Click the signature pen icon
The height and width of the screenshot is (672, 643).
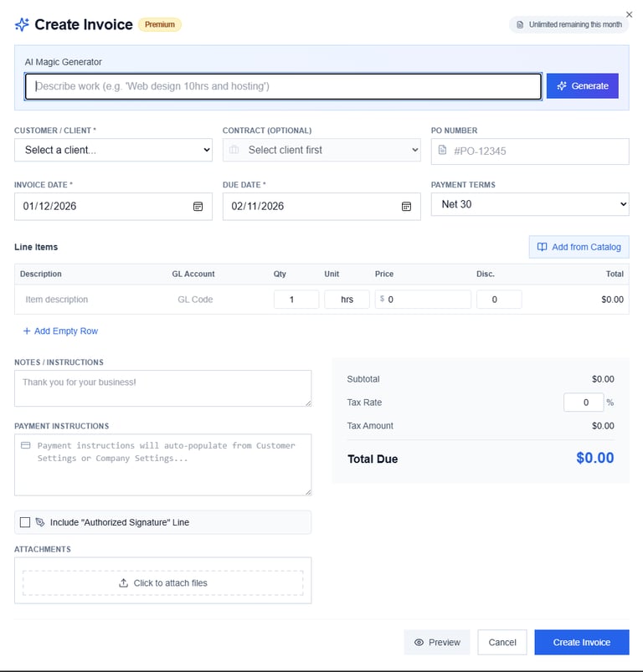[x=40, y=522]
